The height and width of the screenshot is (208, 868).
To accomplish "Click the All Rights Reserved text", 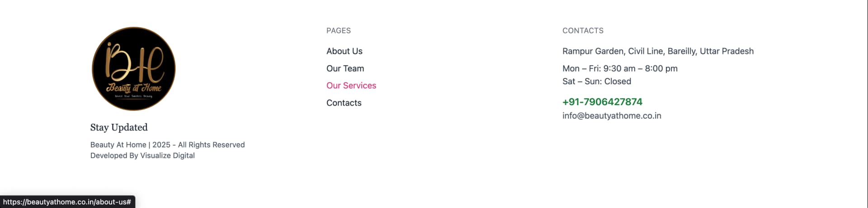I will 211,145.
